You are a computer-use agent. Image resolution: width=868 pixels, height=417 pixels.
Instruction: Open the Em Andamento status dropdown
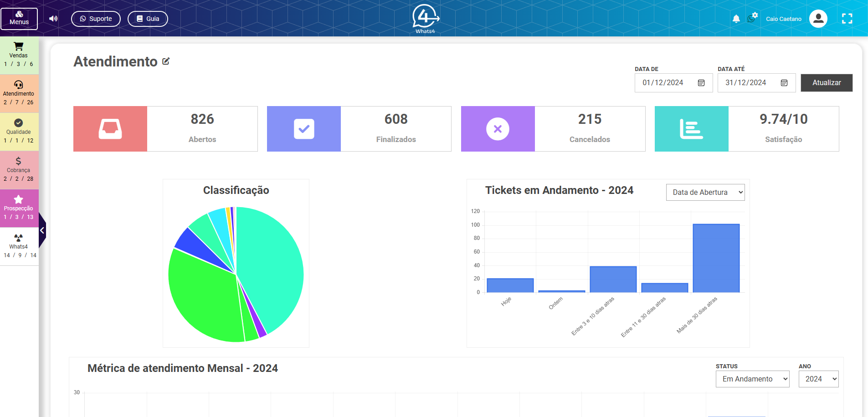click(x=752, y=379)
